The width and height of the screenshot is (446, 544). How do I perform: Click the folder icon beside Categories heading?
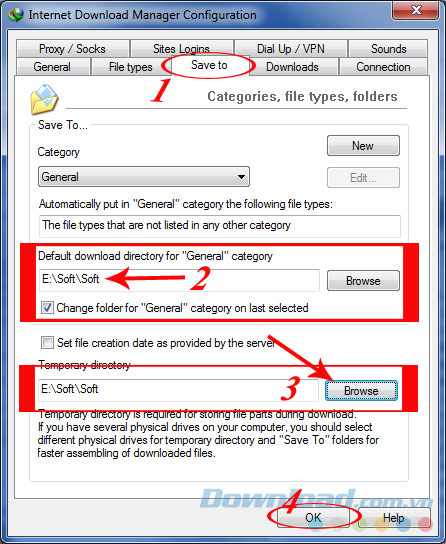(x=44, y=100)
